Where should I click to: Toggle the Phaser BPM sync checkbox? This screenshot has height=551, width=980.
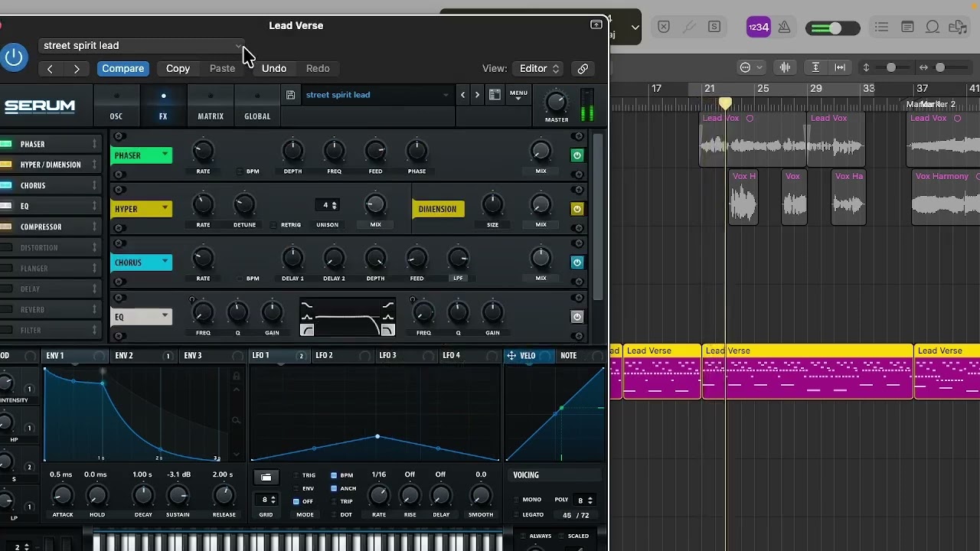(x=240, y=171)
